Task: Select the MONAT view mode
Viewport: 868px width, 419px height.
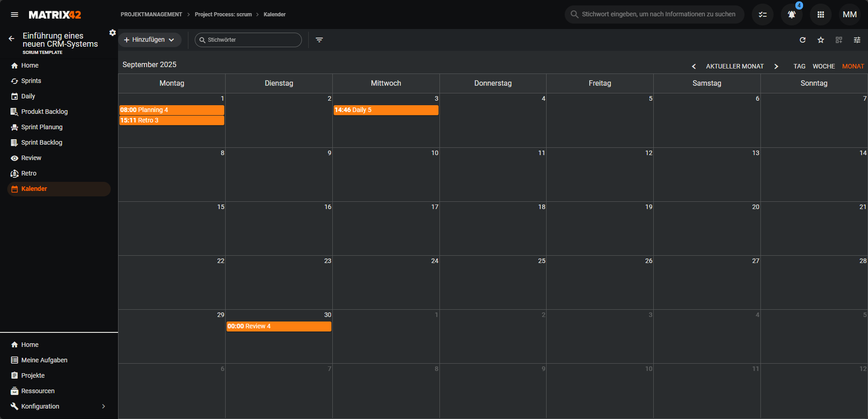Action: click(853, 66)
